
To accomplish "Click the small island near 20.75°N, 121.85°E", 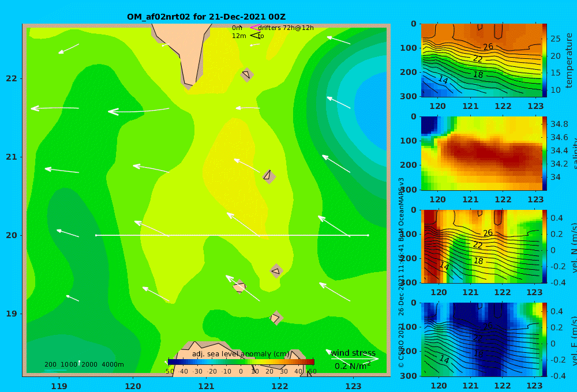I will 269,176.
